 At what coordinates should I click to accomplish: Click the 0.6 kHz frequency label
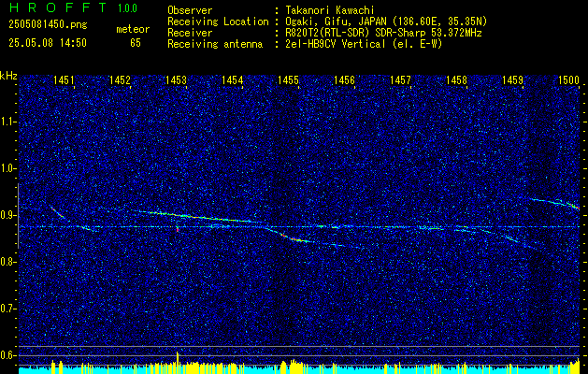[x=8, y=355]
